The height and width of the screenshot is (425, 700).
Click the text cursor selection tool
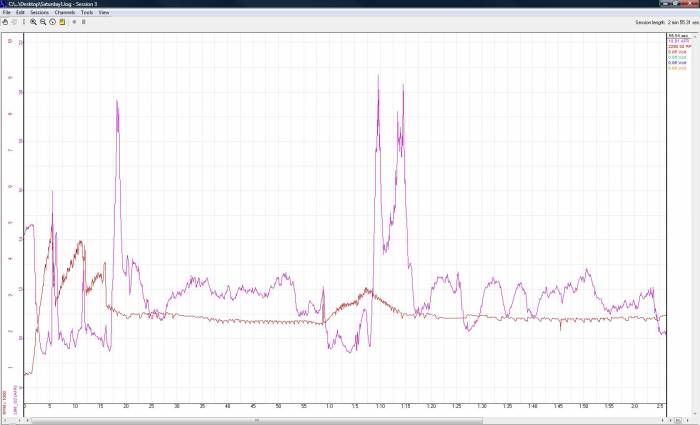click(24, 21)
